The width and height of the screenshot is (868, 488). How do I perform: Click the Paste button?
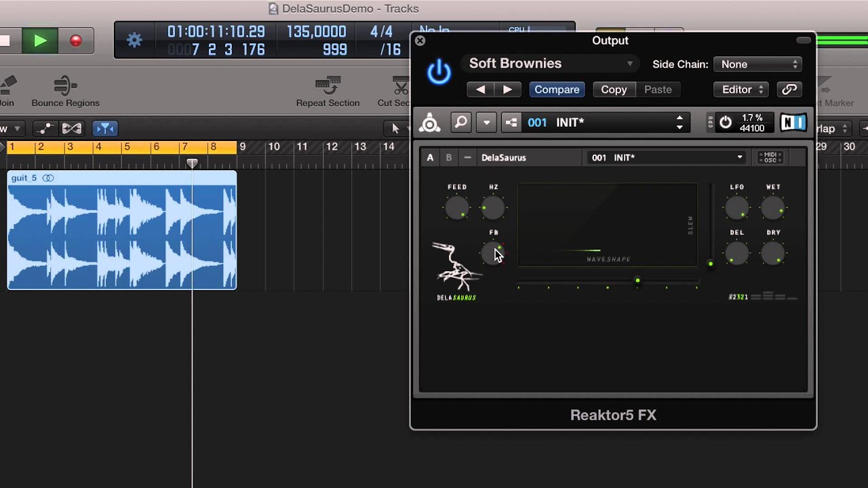pyautogui.click(x=658, y=89)
